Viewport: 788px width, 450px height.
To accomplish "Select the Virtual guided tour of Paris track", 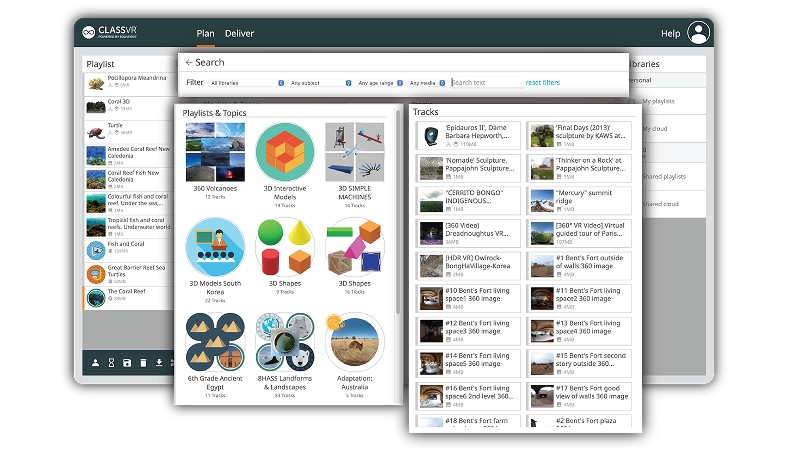I will pyautogui.click(x=579, y=233).
